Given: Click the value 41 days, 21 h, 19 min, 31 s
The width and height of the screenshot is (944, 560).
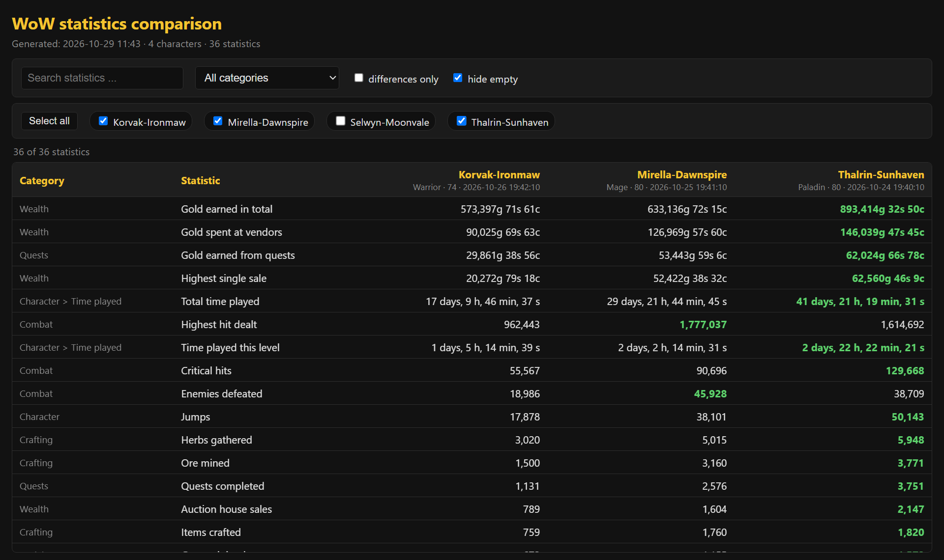Looking at the screenshot, I should tap(860, 301).
